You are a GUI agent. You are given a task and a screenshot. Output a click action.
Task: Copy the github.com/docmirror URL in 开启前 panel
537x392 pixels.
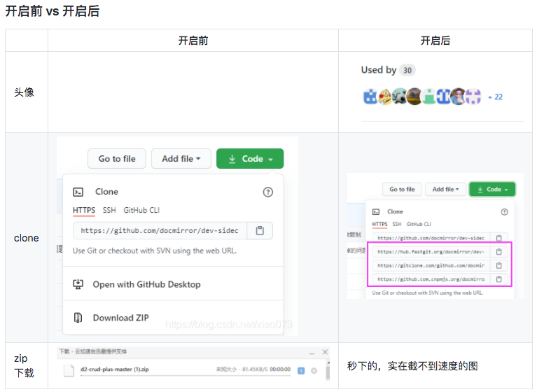pyautogui.click(x=260, y=230)
